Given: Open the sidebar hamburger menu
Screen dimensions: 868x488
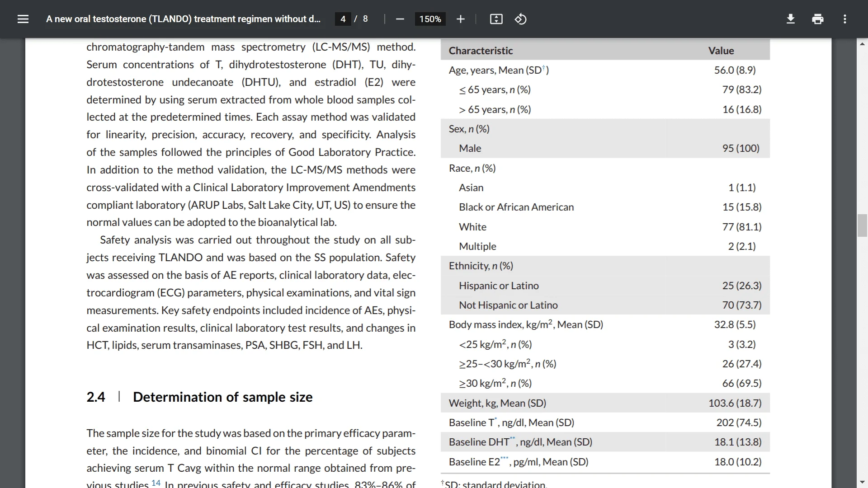Looking at the screenshot, I should [23, 19].
